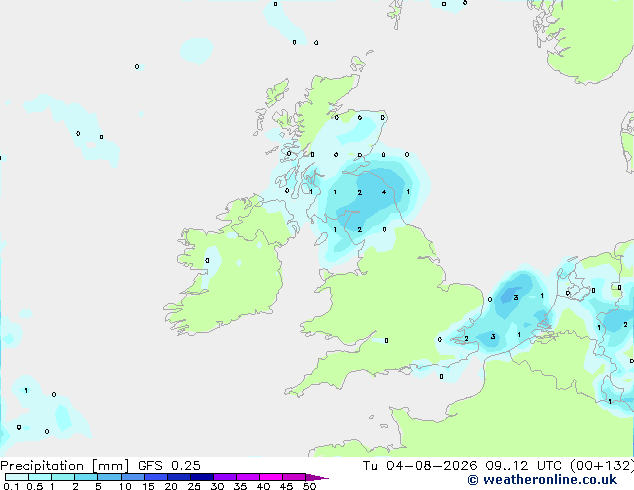Screen dimensions: 634x490
Task: Click the 'Tu 04-08-2026' forecast date text
Action: click(420, 466)
